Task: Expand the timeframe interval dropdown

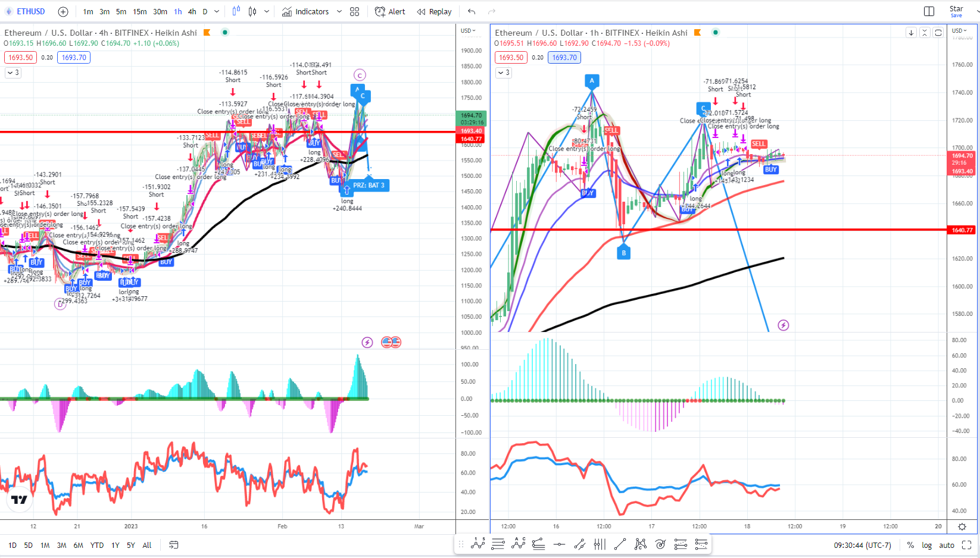Action: pyautogui.click(x=217, y=11)
